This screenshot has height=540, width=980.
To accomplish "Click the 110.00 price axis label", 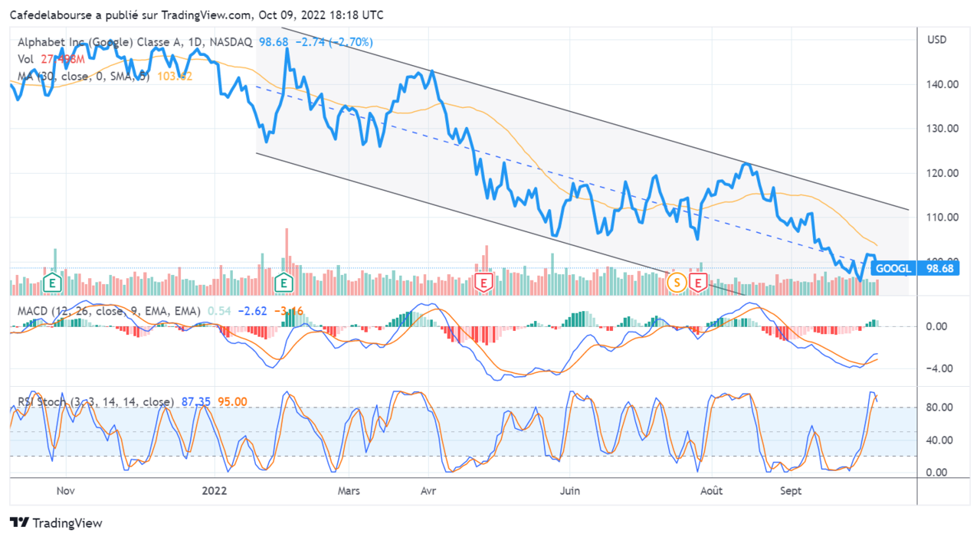I will pyautogui.click(x=942, y=218).
